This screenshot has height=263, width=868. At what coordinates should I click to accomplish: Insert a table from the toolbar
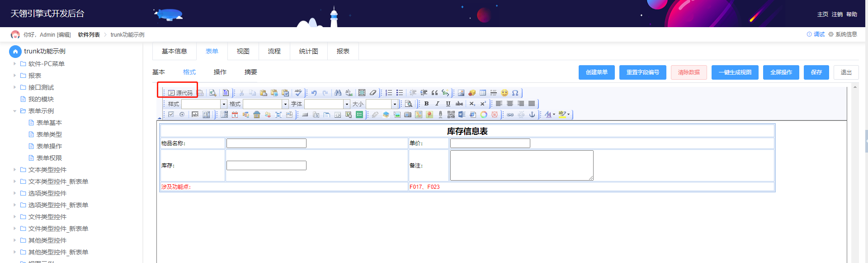[483, 93]
